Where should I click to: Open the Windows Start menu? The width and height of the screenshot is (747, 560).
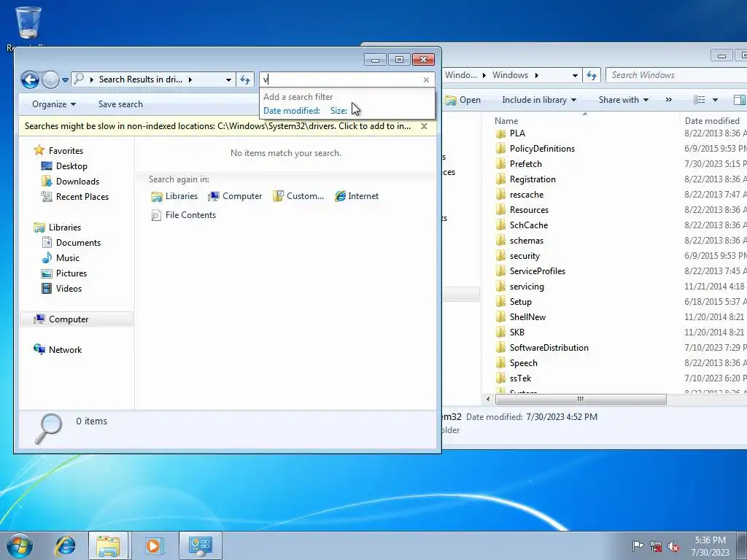(20, 545)
